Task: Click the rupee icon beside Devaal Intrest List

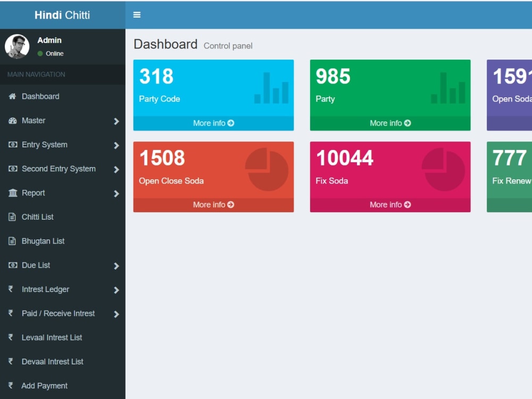Action: pyautogui.click(x=11, y=361)
